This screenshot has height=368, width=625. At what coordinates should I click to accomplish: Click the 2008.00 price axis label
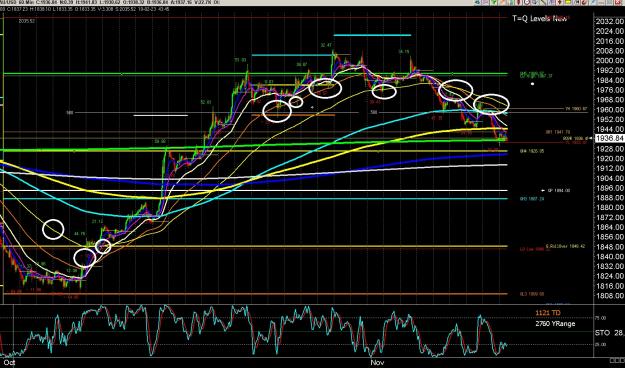[x=609, y=51]
